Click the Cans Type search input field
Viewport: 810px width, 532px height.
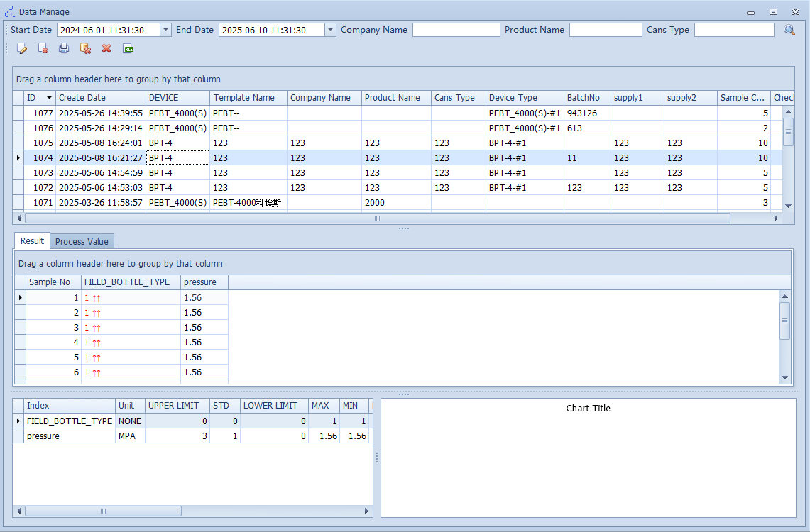pyautogui.click(x=734, y=30)
